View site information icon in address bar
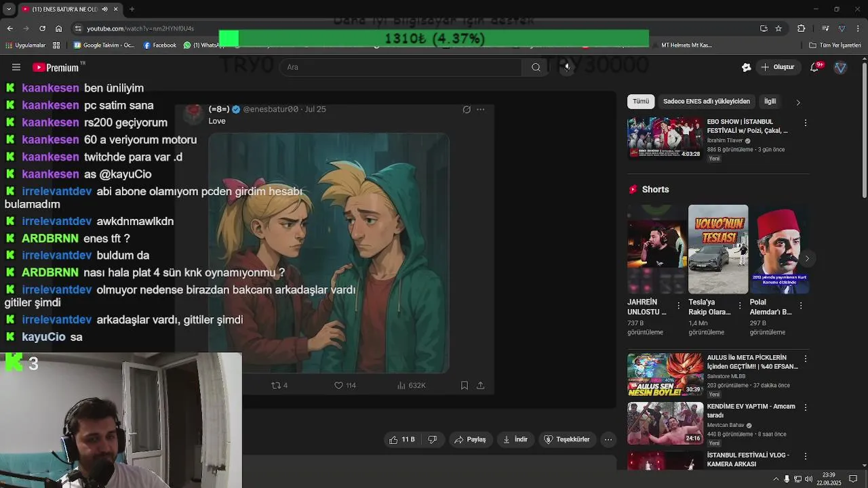Viewport: 868px width, 488px height. (79, 28)
